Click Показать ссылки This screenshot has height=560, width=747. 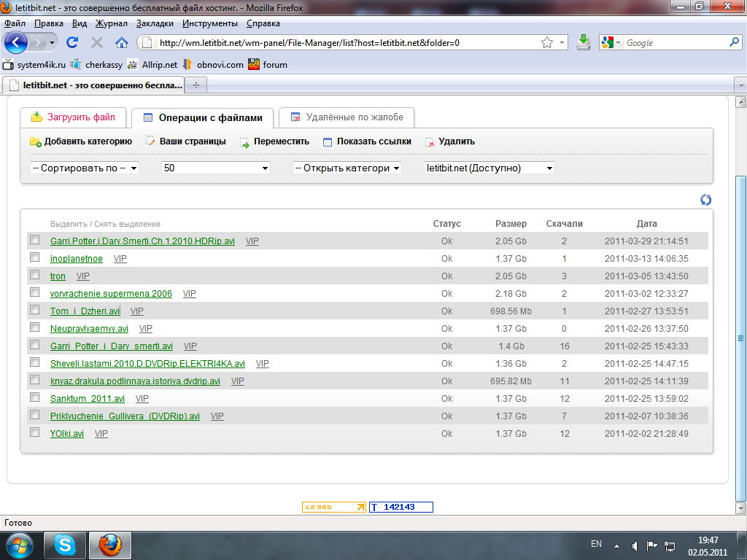coord(367,141)
